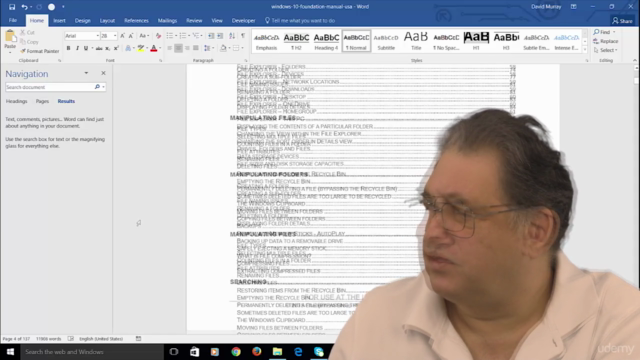The image size is (640, 360).
Task: Open the Bullets dropdown arrow
Action: (x=176, y=36)
